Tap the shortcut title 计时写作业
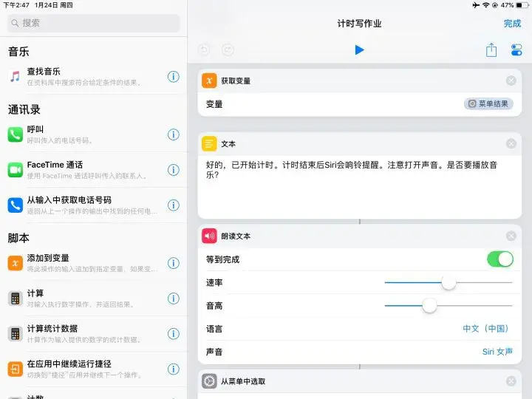 (x=359, y=24)
